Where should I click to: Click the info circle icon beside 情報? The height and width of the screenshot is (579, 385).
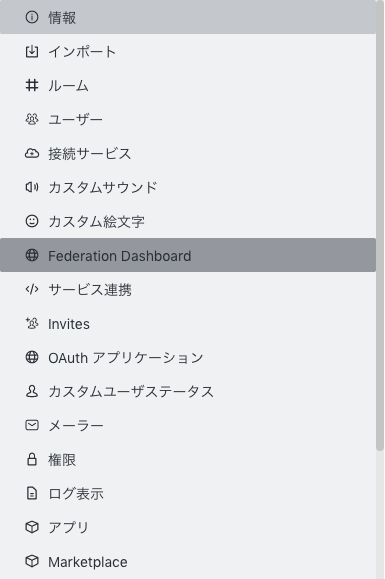point(32,17)
